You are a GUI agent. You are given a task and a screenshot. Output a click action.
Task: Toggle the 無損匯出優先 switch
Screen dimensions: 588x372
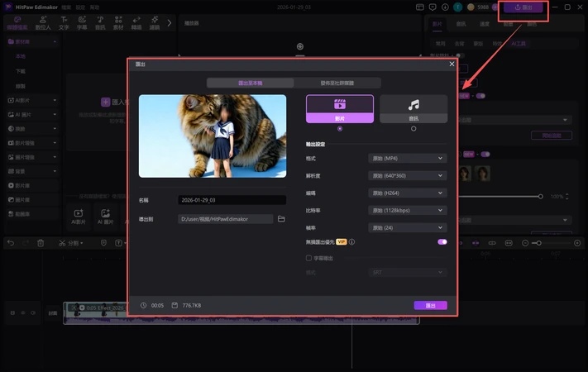(442, 242)
